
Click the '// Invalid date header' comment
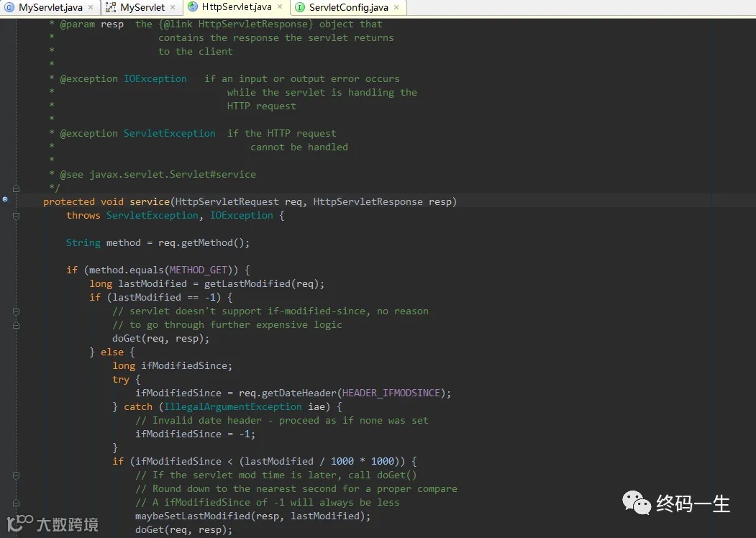(x=281, y=420)
